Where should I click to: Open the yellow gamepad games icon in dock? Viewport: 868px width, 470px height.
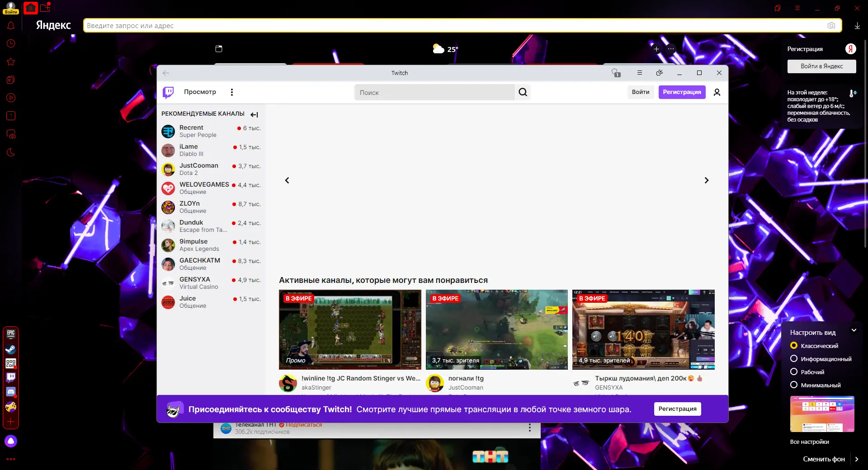pyautogui.click(x=11, y=407)
